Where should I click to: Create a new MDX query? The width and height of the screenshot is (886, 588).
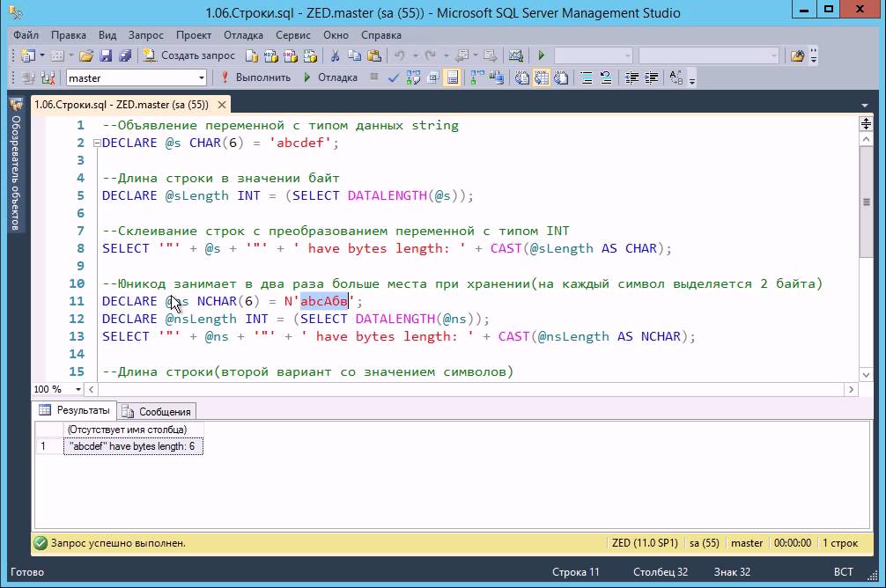[271, 55]
